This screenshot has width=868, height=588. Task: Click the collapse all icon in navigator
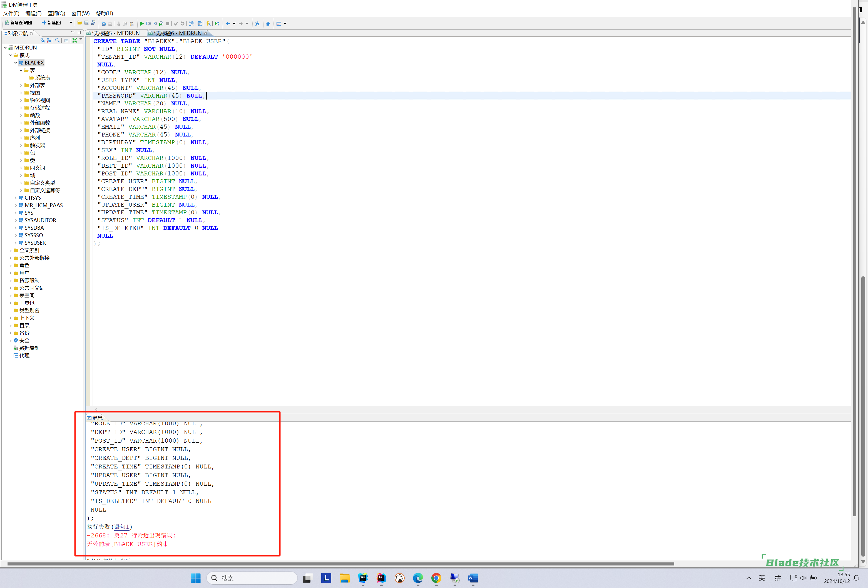[66, 40]
